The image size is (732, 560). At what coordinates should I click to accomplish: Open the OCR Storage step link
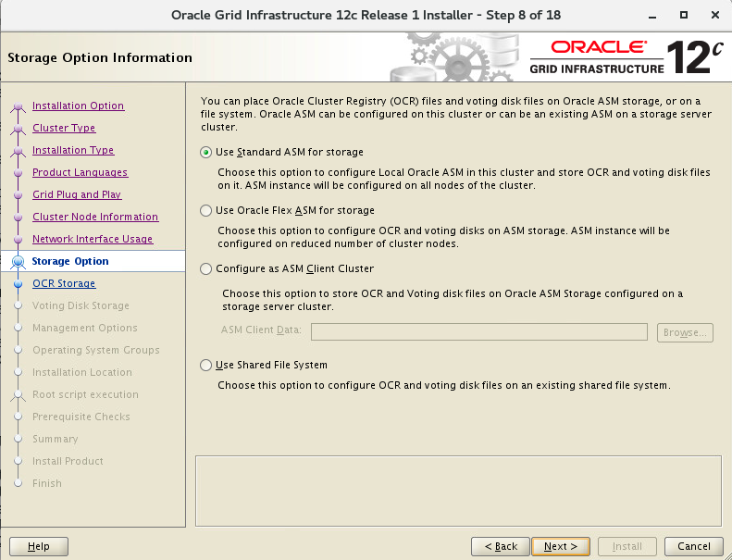pyautogui.click(x=64, y=283)
